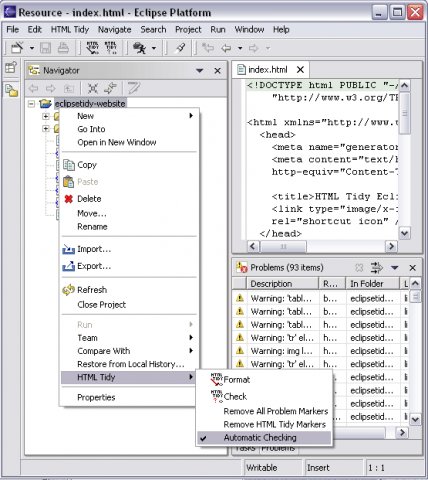Click Export... in the context menu
This screenshot has height=480, width=428.
coord(130,266)
